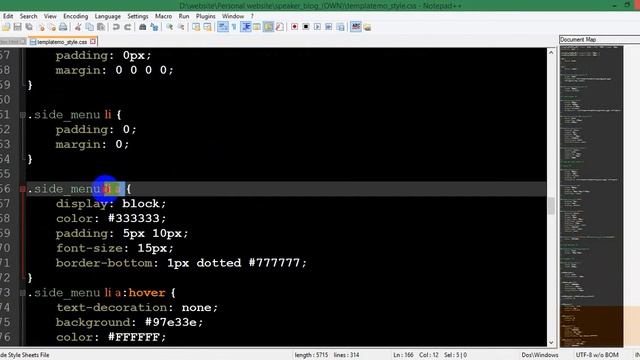Click the editor scrollbar down arrow
Image resolution: width=640 pixels, height=360 pixels.
click(551, 343)
